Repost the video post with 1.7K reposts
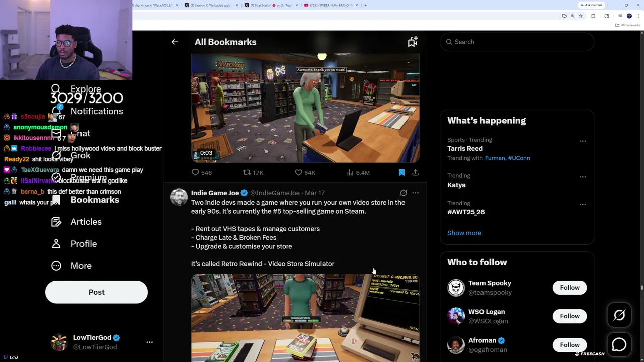 [253, 173]
